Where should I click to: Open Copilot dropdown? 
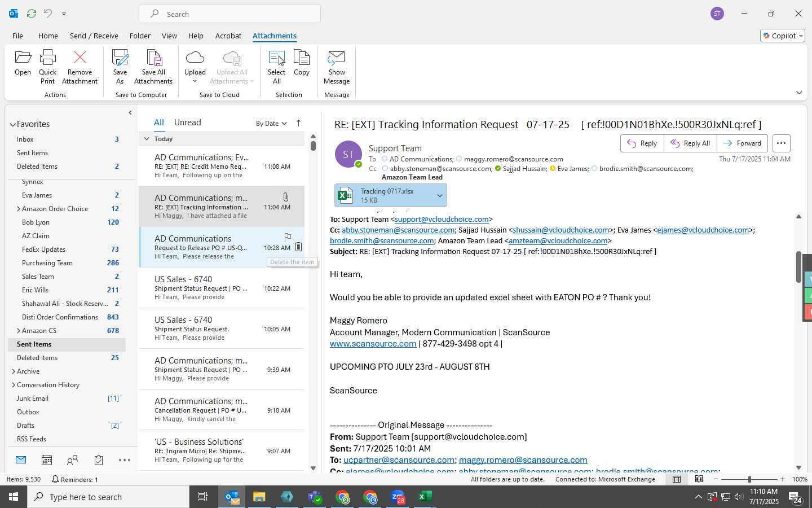tap(783, 36)
